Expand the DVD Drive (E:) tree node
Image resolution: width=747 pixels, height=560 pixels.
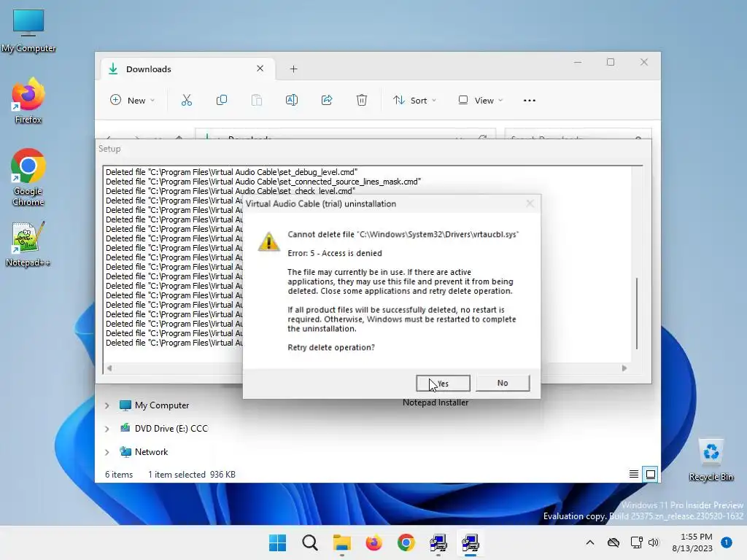[x=107, y=429]
